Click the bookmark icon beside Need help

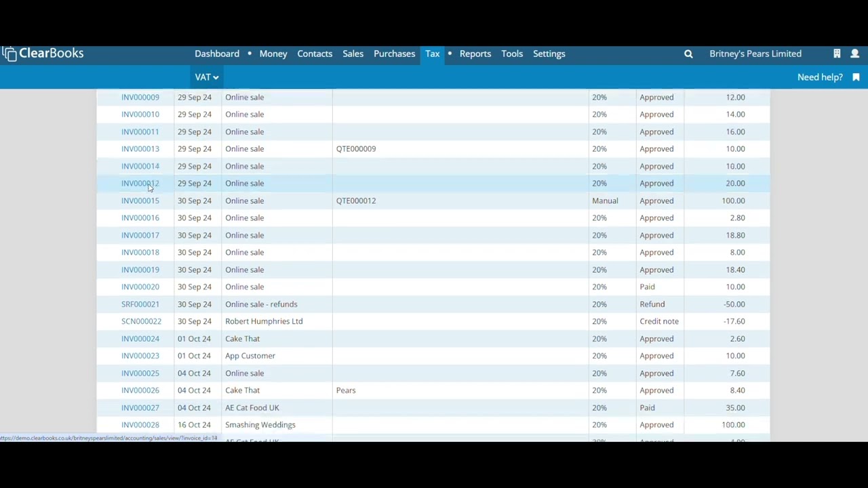click(856, 77)
